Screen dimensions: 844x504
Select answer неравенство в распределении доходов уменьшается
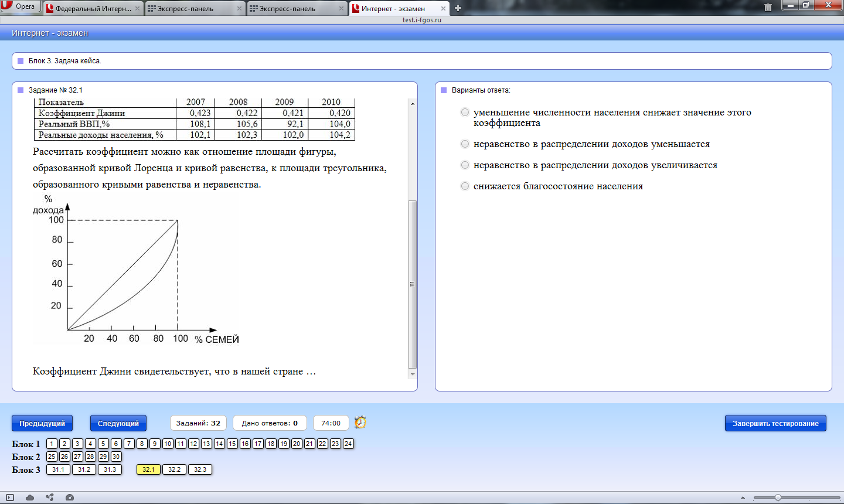pos(465,144)
